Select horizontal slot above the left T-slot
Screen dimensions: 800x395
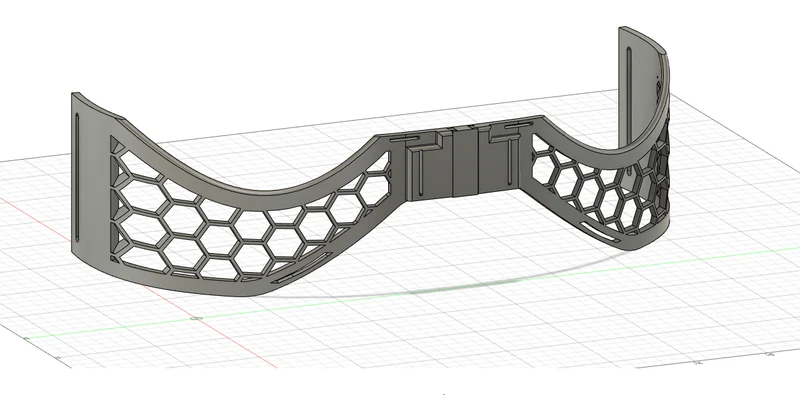click(406, 138)
